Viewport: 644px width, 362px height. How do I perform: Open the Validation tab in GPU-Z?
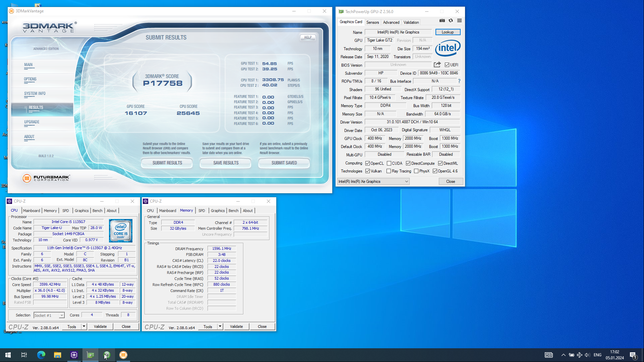(411, 22)
